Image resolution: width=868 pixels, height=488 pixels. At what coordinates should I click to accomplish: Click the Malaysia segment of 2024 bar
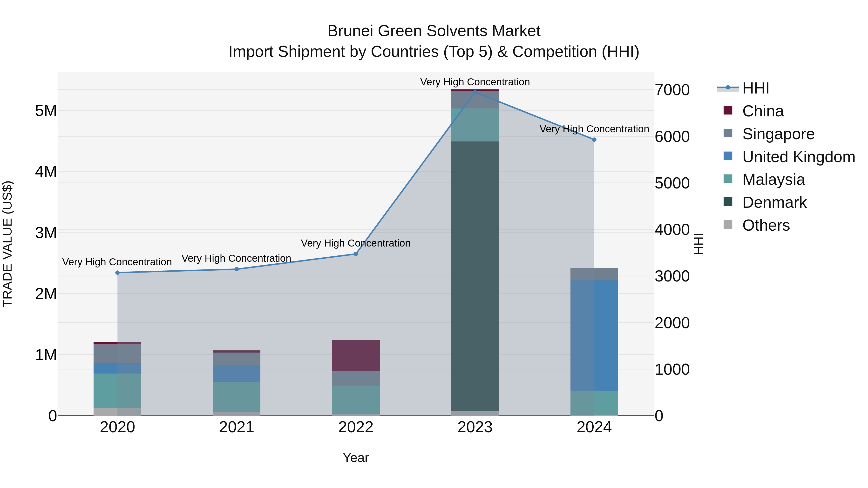[x=594, y=403]
